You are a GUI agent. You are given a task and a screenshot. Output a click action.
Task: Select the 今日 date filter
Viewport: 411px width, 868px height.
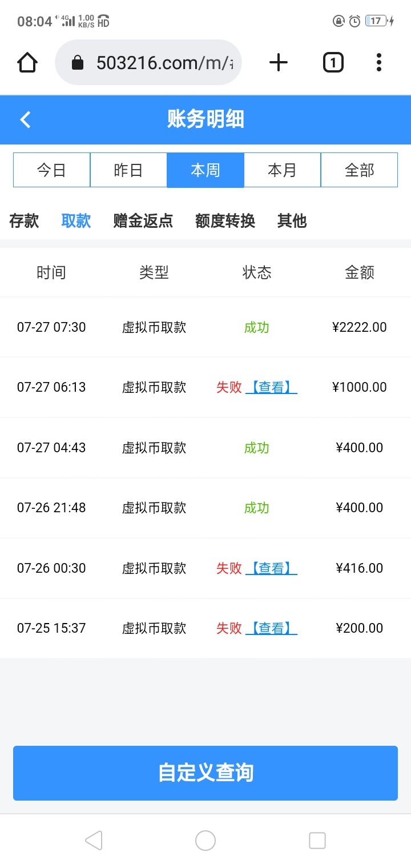coord(51,170)
